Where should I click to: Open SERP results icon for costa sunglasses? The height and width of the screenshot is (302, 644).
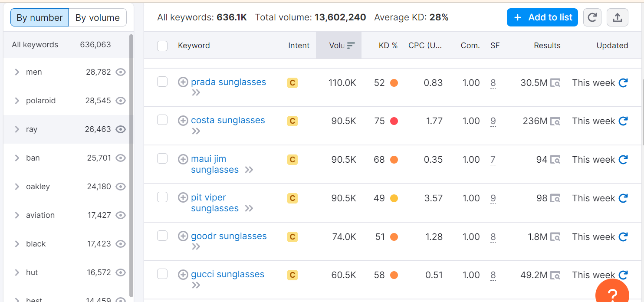[x=555, y=121]
